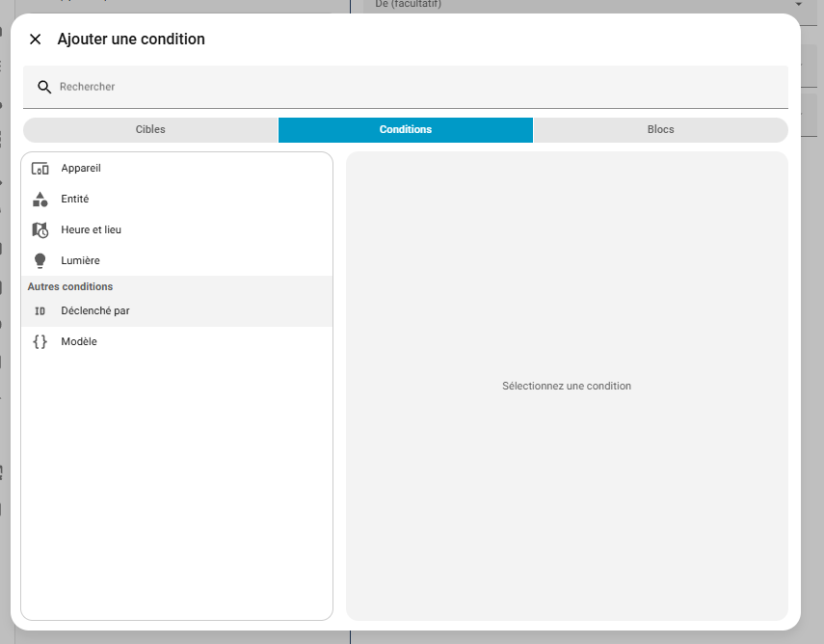Choose the Modèle condition label

[x=79, y=342]
